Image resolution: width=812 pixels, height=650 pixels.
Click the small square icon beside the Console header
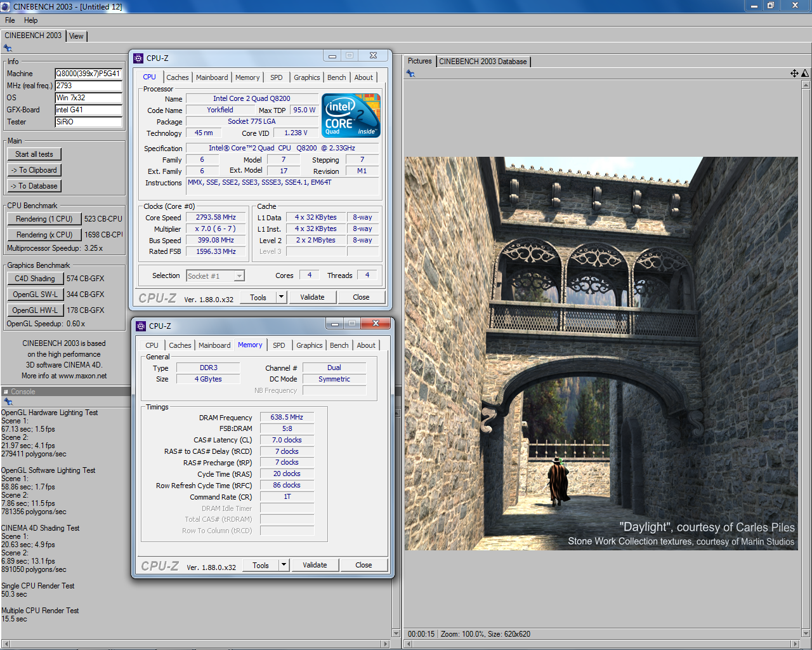point(5,392)
